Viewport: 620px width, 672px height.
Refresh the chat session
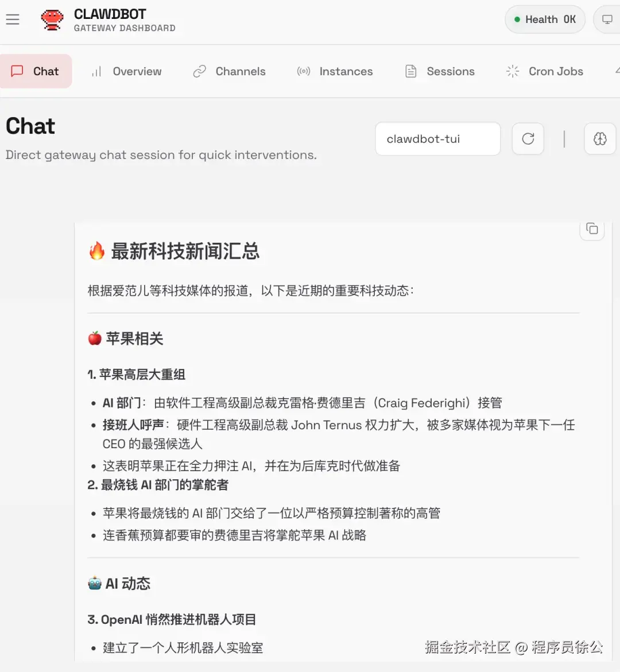click(x=528, y=138)
